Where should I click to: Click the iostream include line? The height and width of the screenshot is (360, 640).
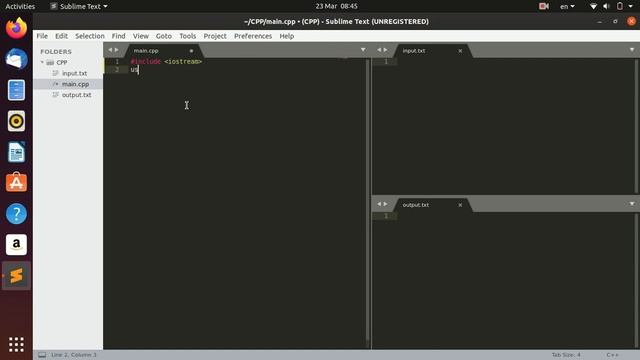(x=166, y=61)
